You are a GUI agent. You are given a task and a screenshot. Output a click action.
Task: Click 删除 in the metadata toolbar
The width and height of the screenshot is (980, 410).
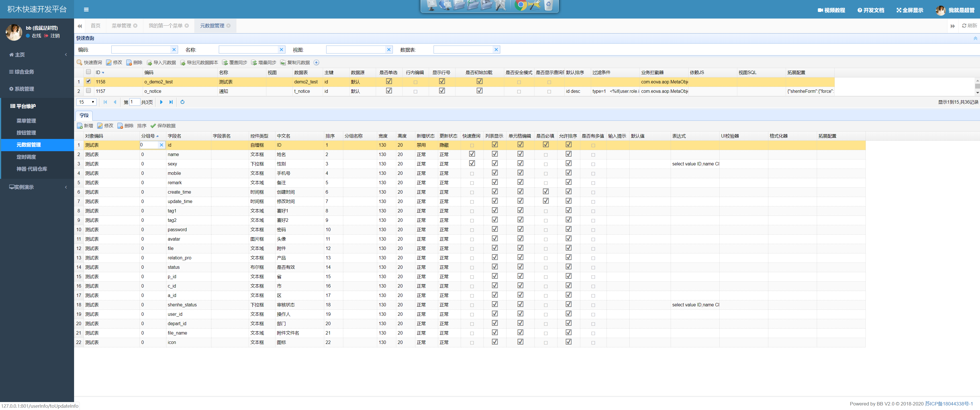coord(134,62)
